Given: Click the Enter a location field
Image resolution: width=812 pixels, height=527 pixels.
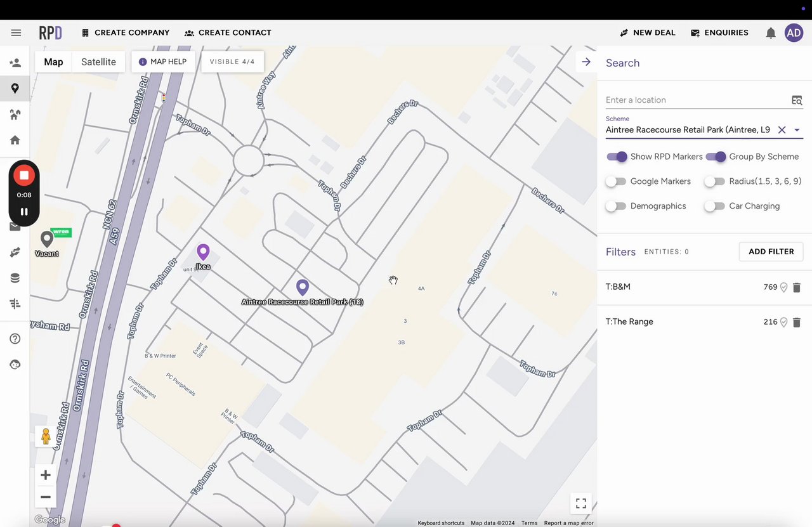Looking at the screenshot, I should (x=697, y=100).
